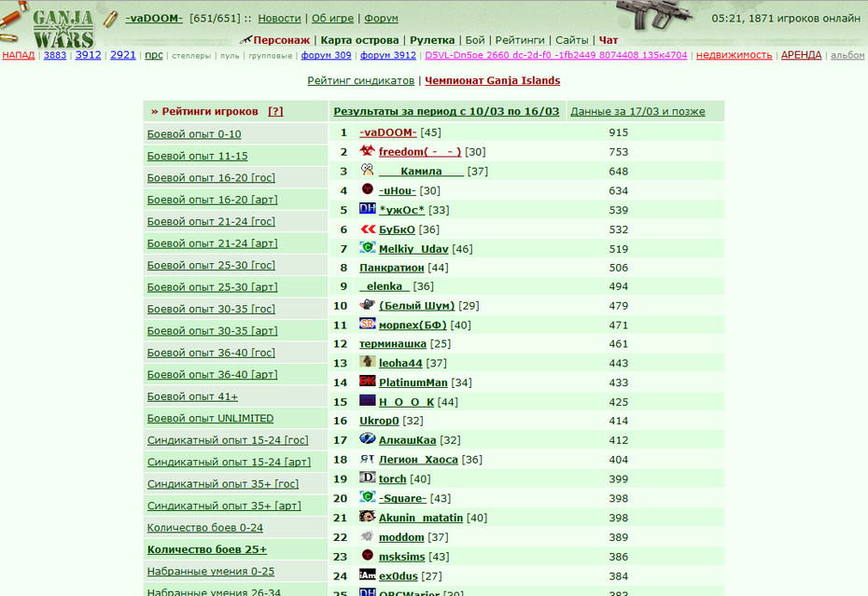This screenshot has height=596, width=868.
Task: Click the icon next to (Белый Шум)
Action: tap(367, 304)
